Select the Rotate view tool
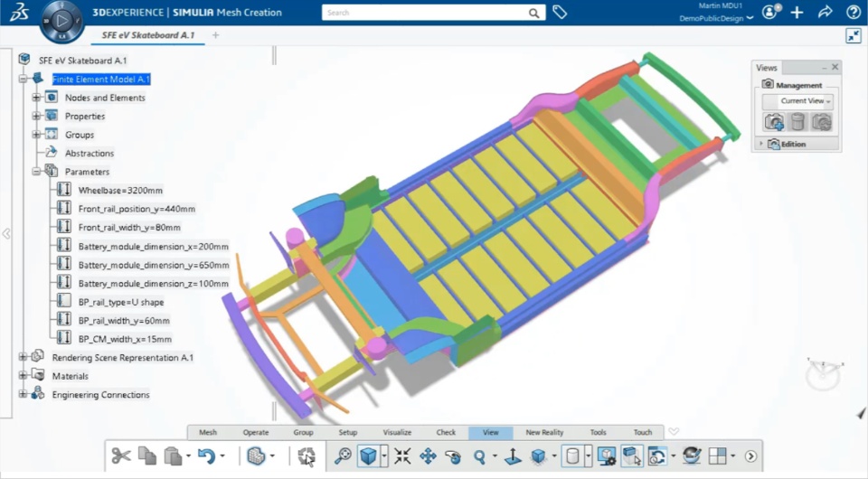This screenshot has height=479, width=868. (453, 456)
